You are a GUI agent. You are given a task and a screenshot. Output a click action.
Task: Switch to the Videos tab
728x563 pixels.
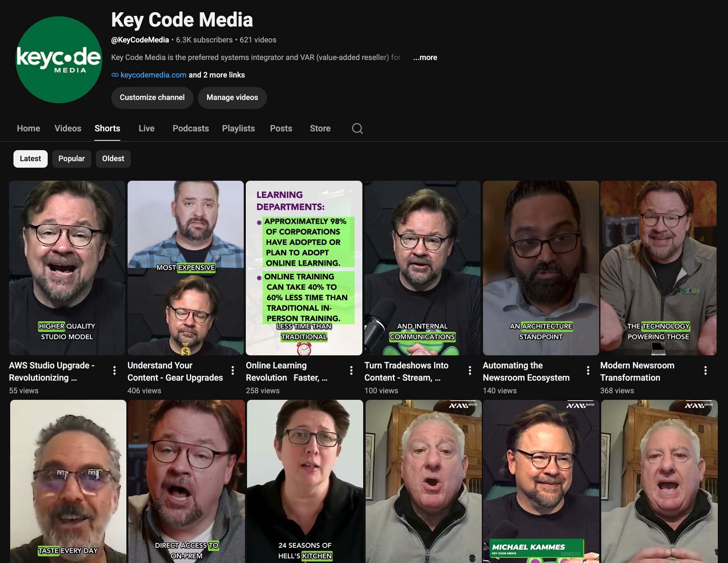68,129
